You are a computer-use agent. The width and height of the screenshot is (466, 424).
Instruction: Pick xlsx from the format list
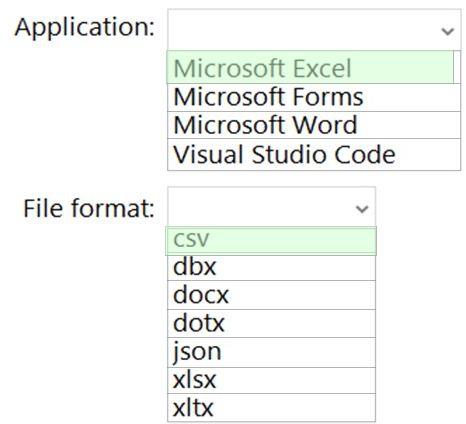[x=271, y=380]
